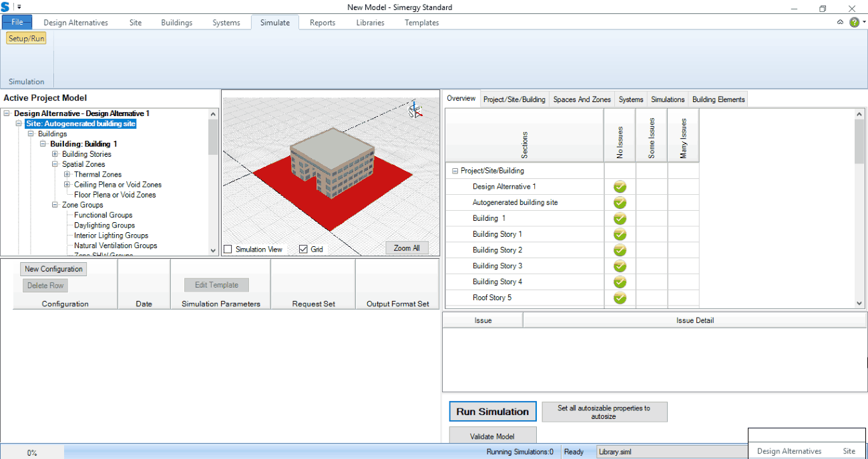
Task: Click the Edit Template button
Action: point(216,285)
